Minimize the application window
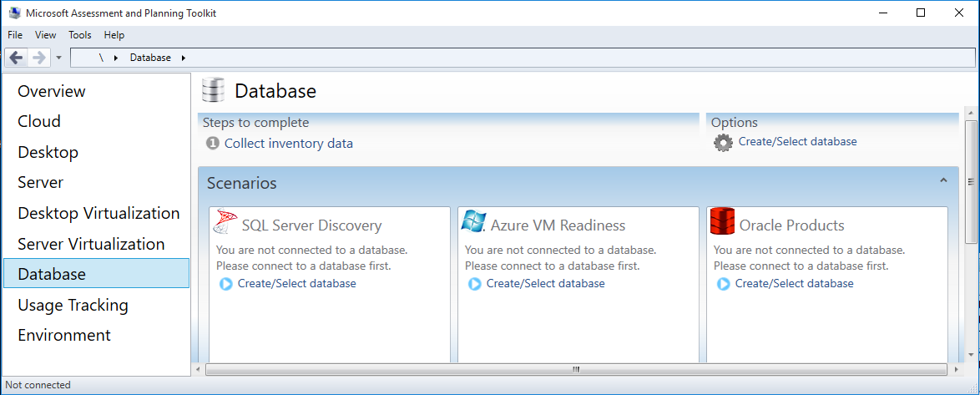This screenshot has height=395, width=980. click(883, 13)
